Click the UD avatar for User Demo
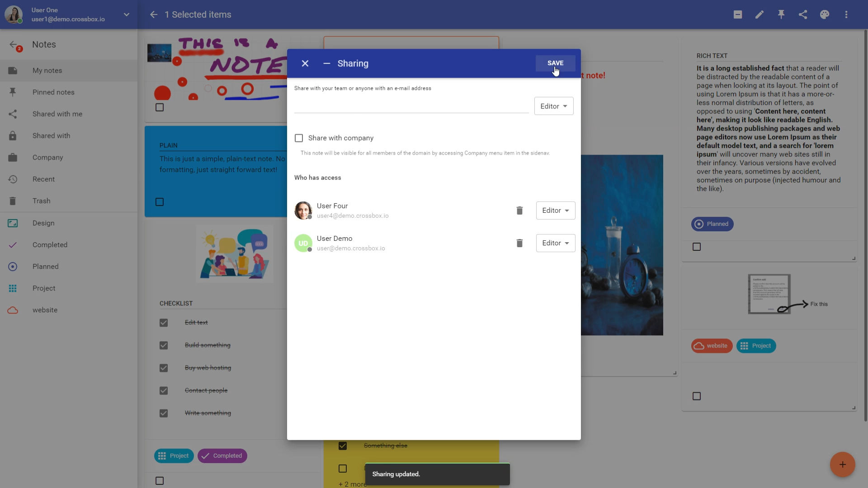Image resolution: width=868 pixels, height=488 pixels. (x=303, y=243)
